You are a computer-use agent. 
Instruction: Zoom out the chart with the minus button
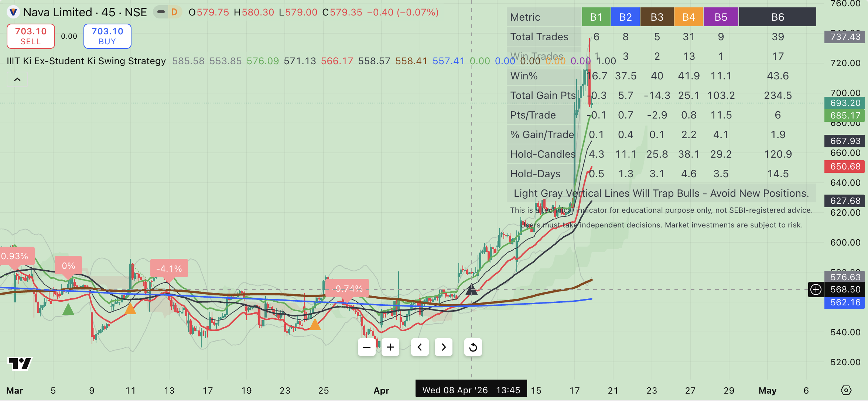tap(367, 347)
